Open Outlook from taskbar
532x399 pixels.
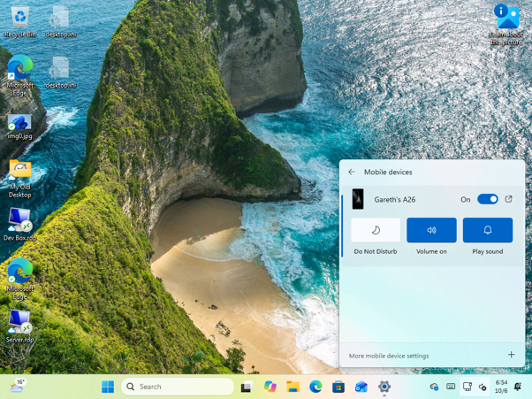click(361, 387)
